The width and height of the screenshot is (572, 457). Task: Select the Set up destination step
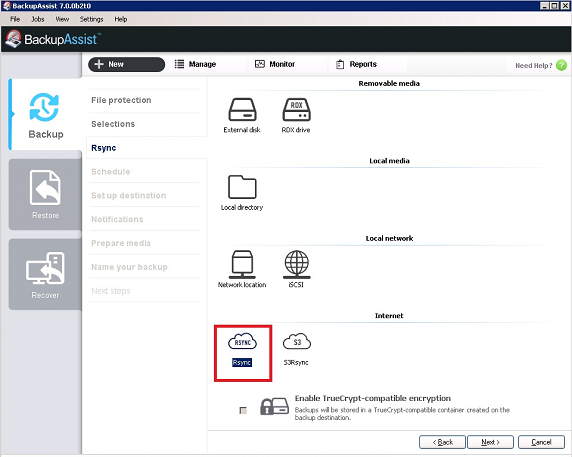click(128, 195)
